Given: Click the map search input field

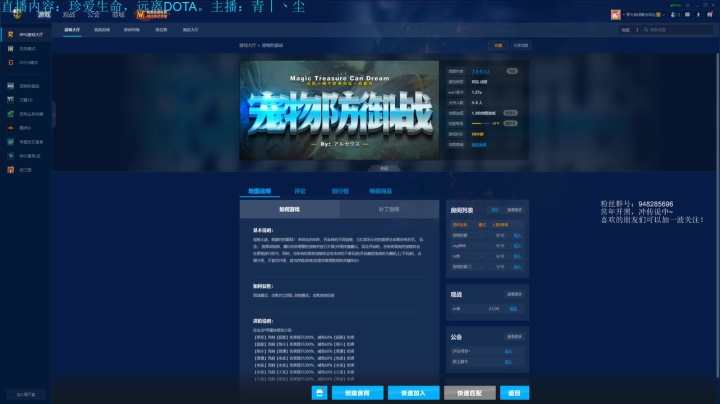Looking at the screenshot, I should [x=678, y=30].
